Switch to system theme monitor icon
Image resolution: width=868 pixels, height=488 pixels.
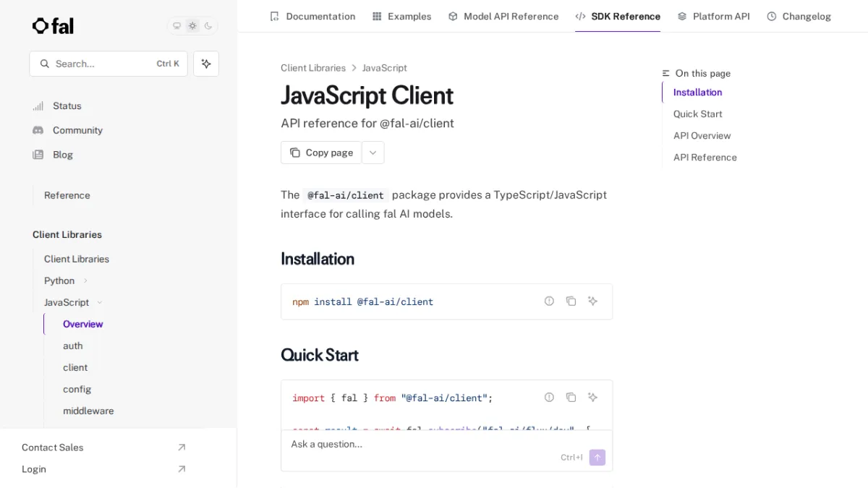coord(176,26)
